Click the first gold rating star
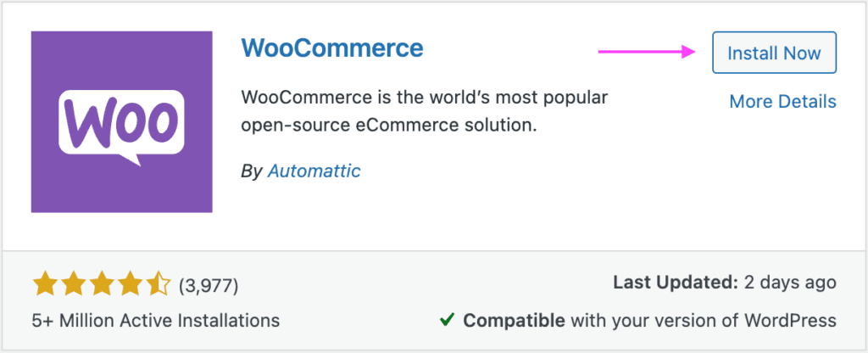This screenshot has width=868, height=353. tap(44, 284)
